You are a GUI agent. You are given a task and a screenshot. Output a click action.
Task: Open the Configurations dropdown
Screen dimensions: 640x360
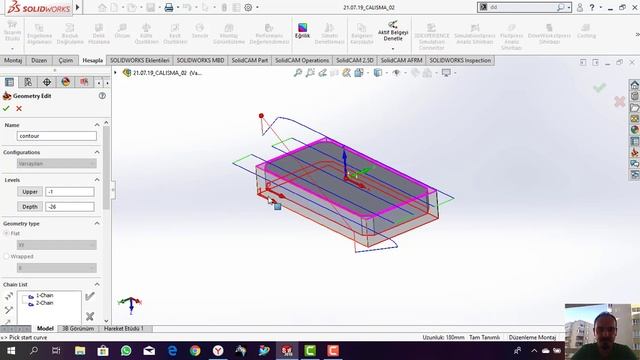(57, 163)
